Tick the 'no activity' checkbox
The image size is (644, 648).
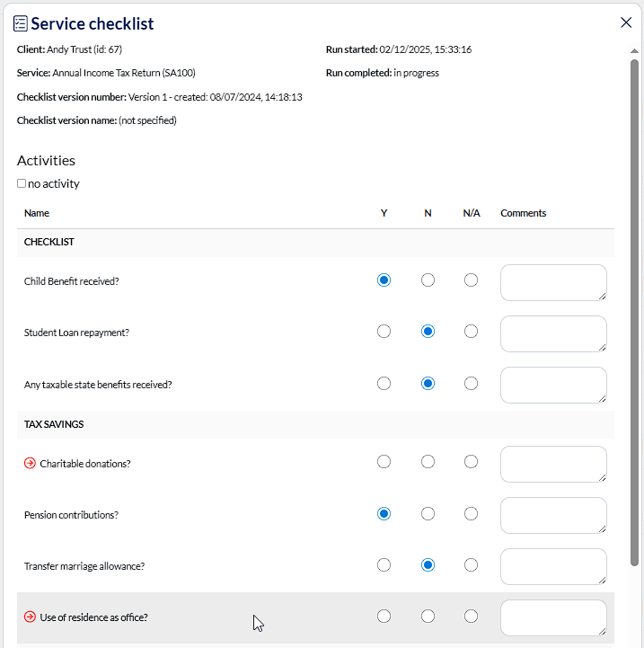click(22, 183)
